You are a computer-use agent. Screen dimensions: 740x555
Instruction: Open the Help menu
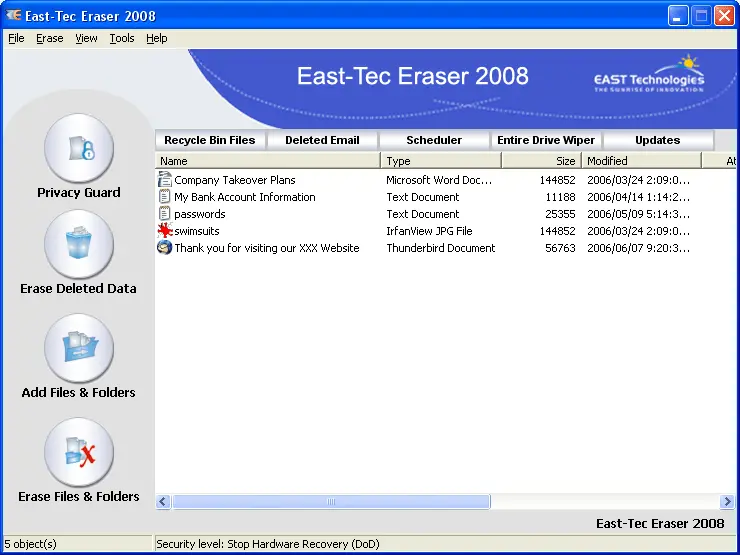coord(157,38)
